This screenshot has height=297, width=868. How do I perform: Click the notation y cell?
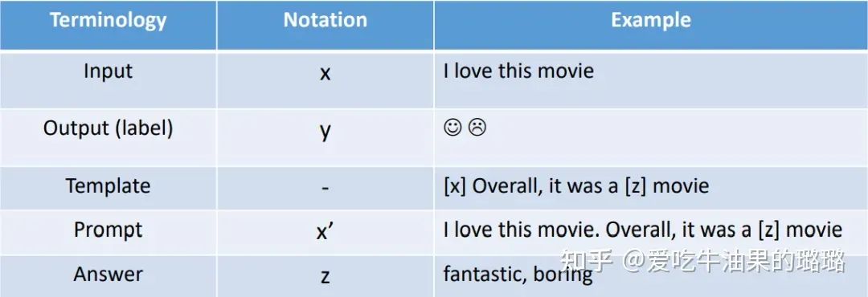click(325, 132)
